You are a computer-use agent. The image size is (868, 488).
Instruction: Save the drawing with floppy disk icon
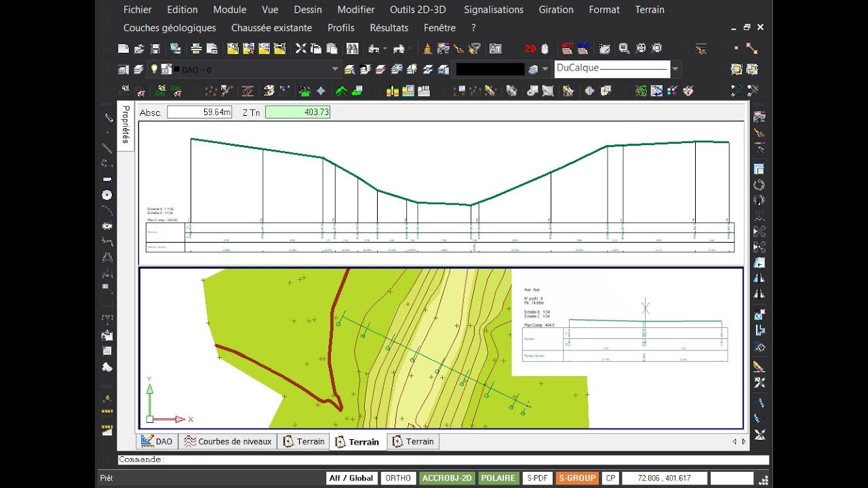(155, 49)
